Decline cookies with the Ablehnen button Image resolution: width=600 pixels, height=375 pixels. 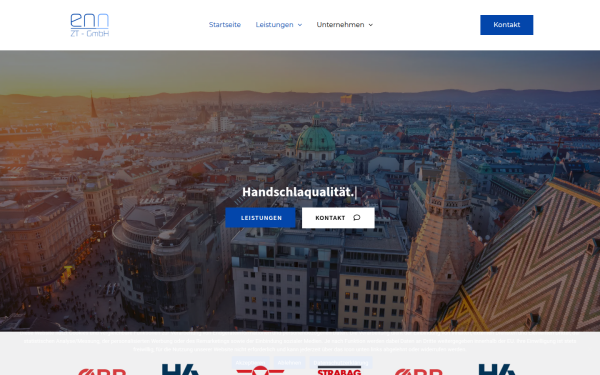pos(289,362)
